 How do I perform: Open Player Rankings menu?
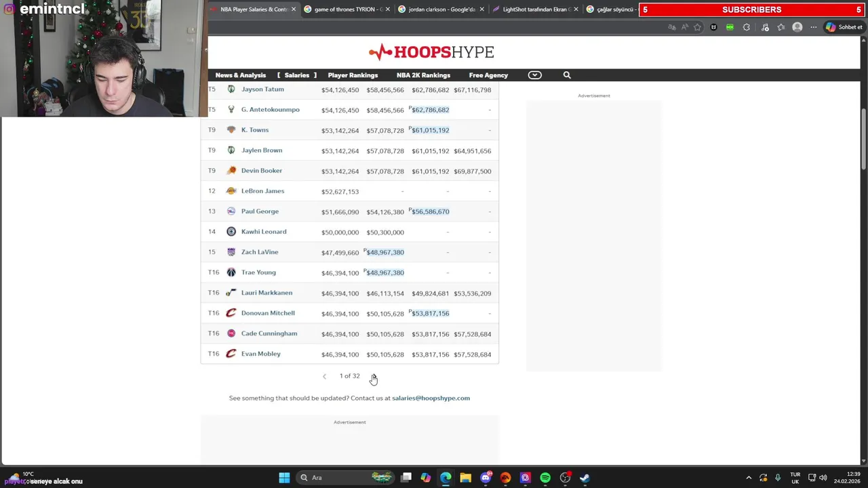(x=353, y=75)
